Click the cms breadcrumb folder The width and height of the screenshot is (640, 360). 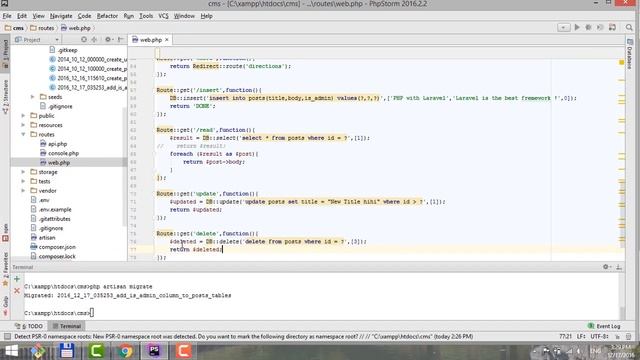(15, 28)
